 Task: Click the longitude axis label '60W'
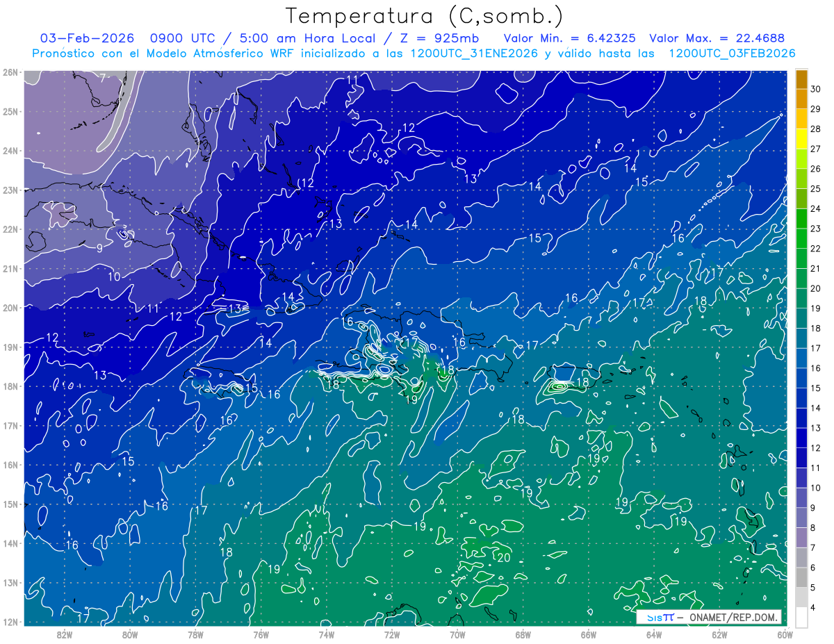coord(785,634)
